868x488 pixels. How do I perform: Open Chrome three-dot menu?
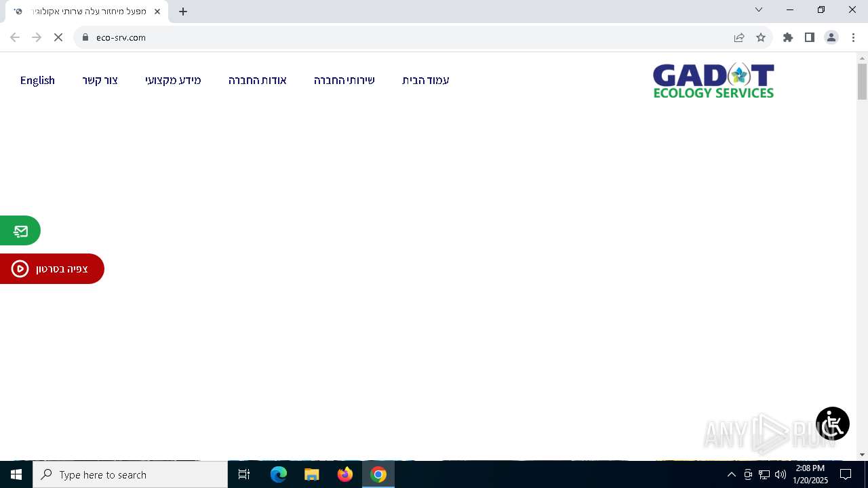(853, 37)
